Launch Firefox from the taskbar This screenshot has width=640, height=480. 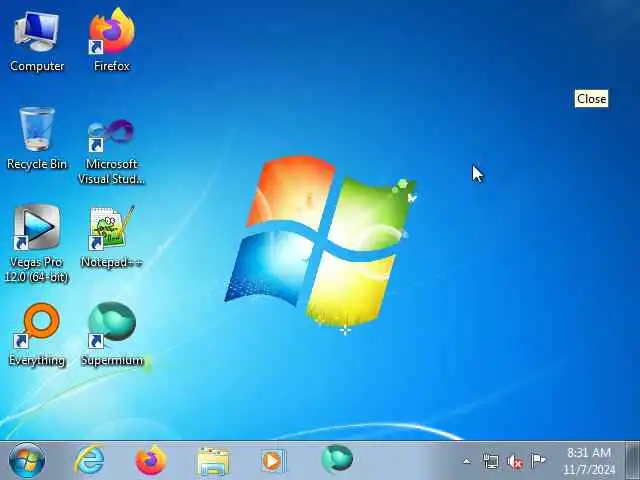(151, 461)
